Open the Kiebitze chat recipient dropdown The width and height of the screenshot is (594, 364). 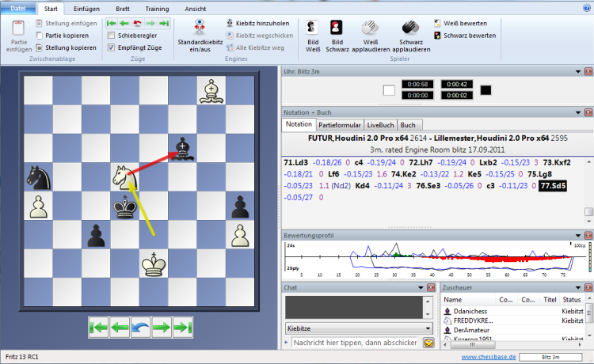(x=359, y=328)
